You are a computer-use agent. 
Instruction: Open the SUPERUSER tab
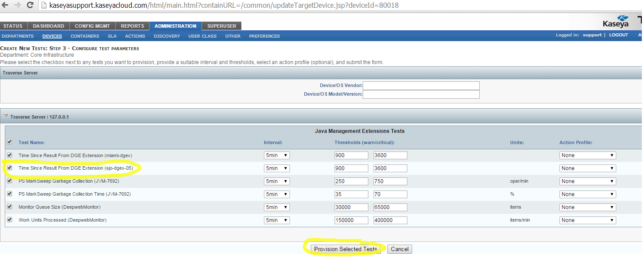222,26
